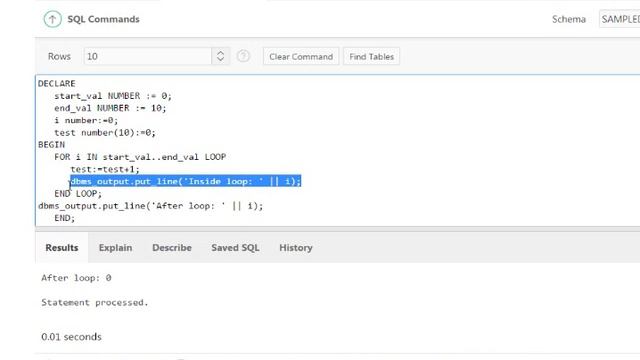Screen dimensions: 640x360
Task: Click the line 'test number(10):=0;'
Action: tap(105, 133)
